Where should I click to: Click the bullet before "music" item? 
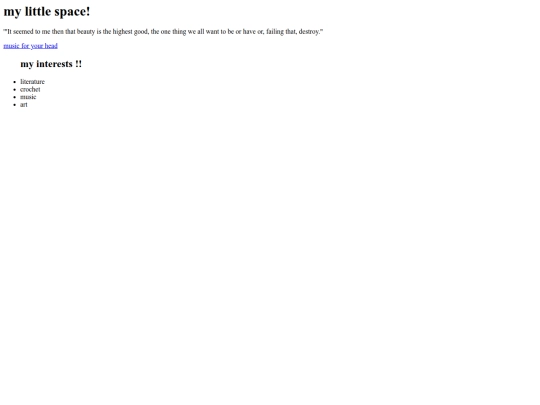coord(14,97)
